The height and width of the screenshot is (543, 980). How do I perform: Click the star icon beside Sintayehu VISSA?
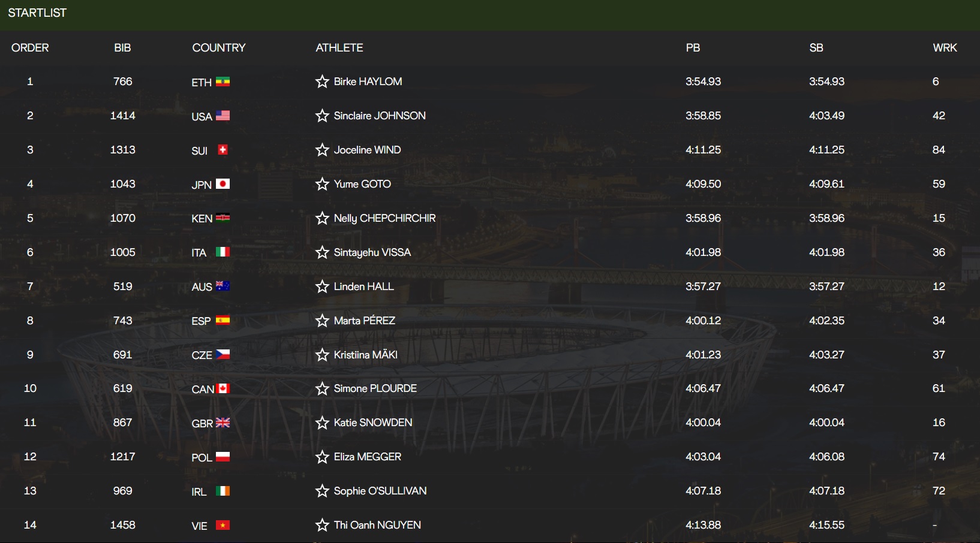[322, 252]
